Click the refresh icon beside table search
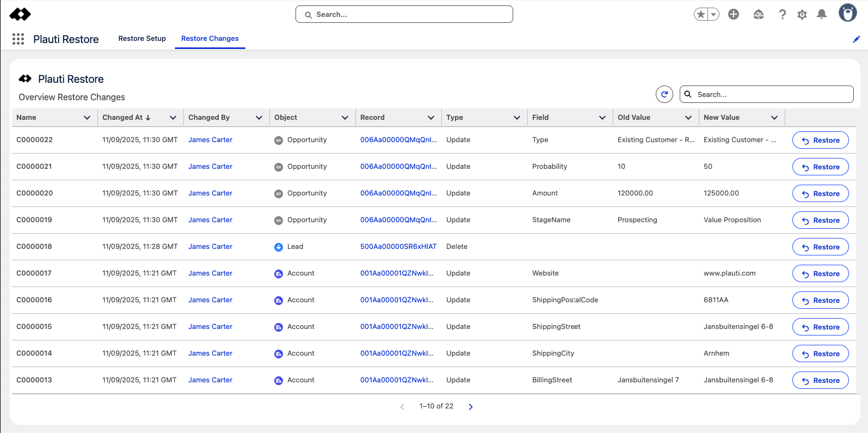 (664, 94)
